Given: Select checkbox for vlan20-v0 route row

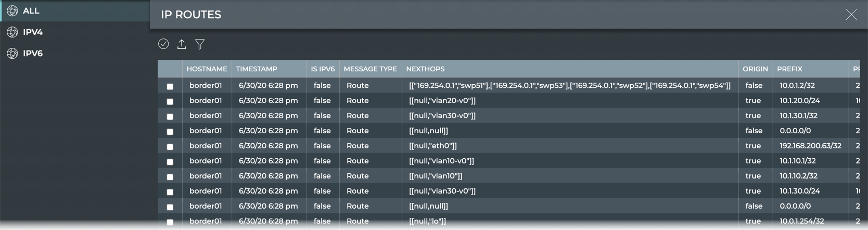Looking at the screenshot, I should (x=170, y=101).
